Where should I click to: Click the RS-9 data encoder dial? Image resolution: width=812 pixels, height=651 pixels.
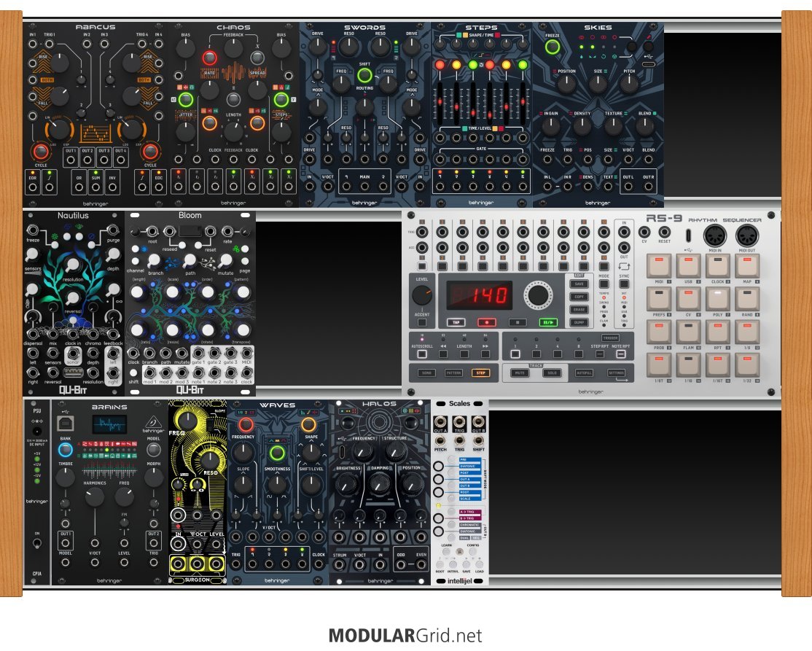(x=537, y=295)
